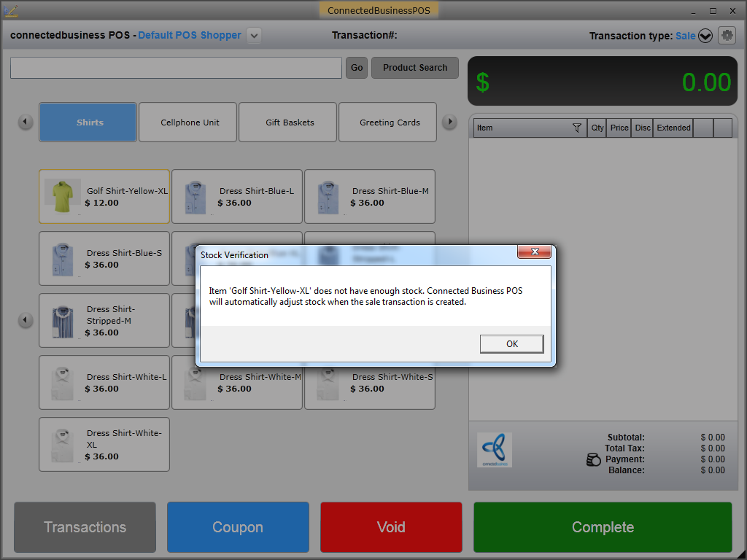
Task: Select the Greeting Cards category tab
Action: coord(388,122)
